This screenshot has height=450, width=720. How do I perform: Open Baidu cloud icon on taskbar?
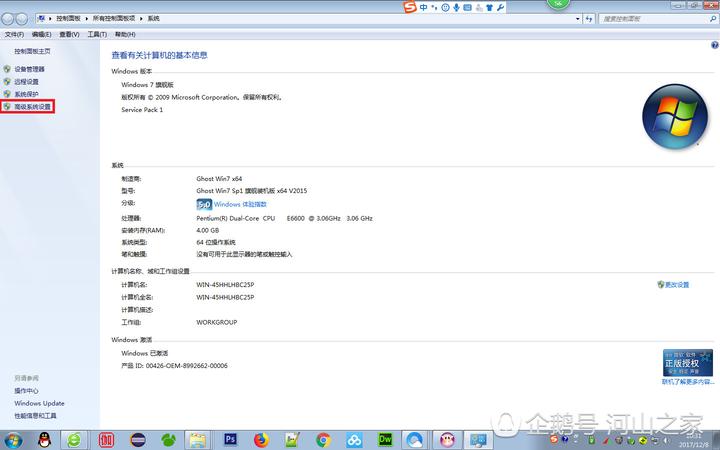[354, 440]
